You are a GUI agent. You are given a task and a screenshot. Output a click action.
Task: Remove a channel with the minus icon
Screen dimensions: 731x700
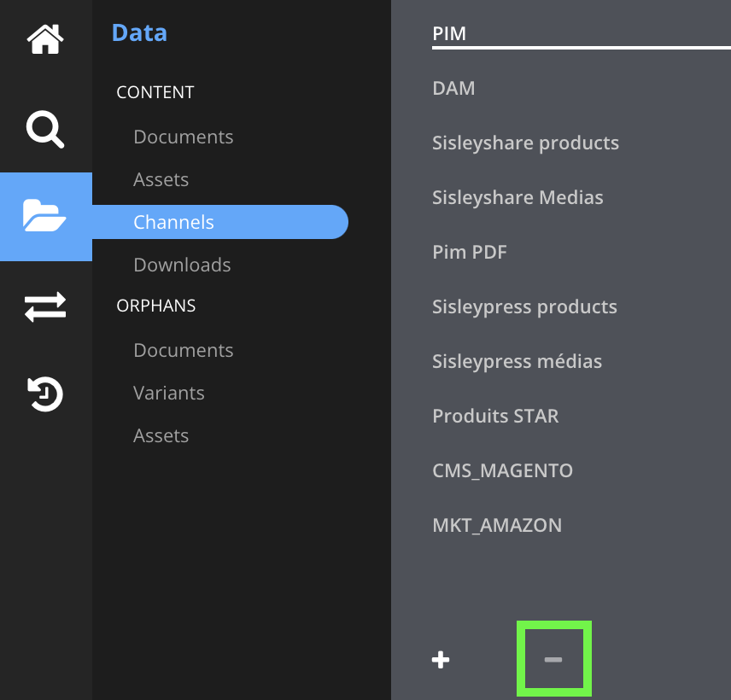point(553,659)
